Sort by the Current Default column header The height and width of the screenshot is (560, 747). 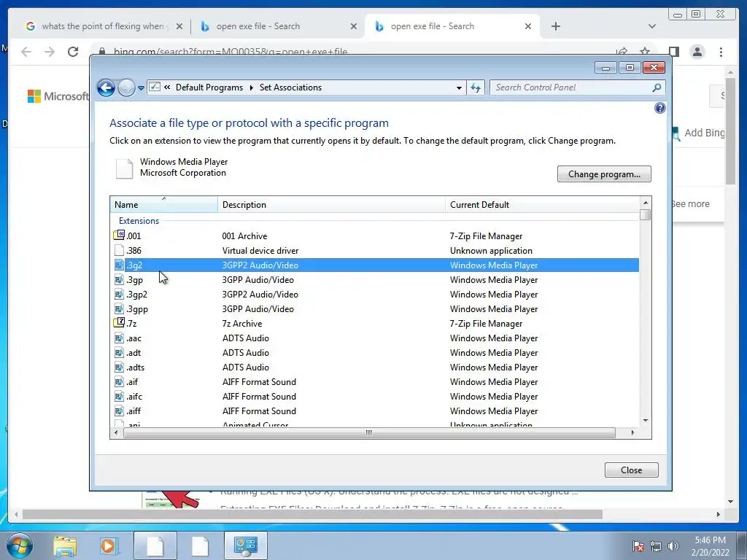point(543,205)
